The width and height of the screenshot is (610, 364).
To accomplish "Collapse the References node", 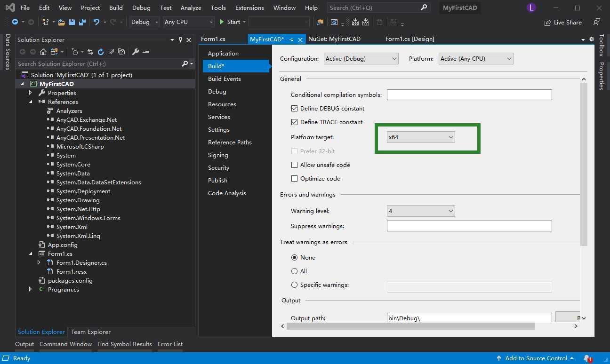I will pos(31,102).
